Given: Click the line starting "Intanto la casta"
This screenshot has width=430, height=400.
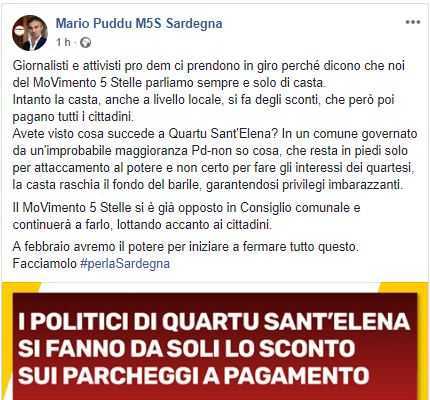Looking at the screenshot, I should pos(203,100).
